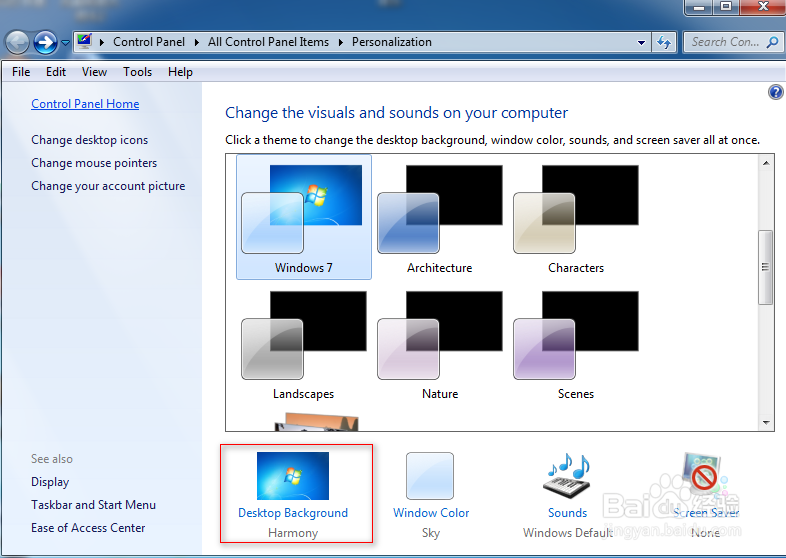The image size is (786, 558).
Task: Open the File menu
Action: pos(21,72)
